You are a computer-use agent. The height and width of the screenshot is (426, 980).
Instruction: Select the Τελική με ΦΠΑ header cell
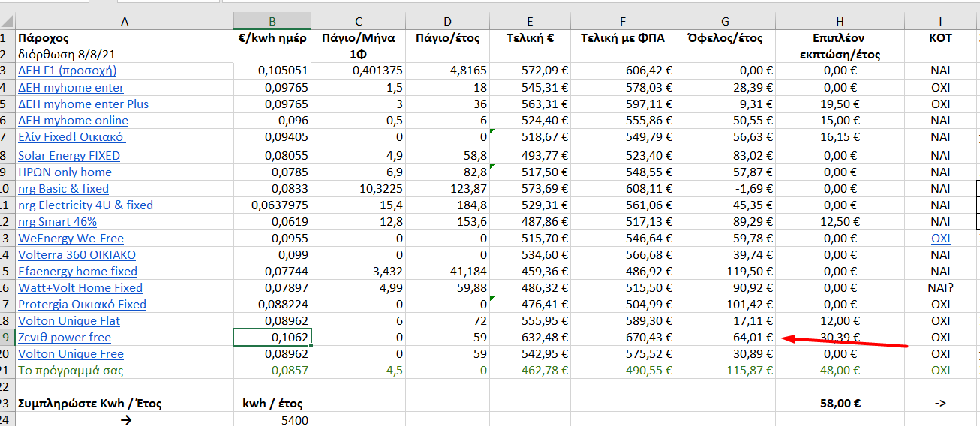point(623,38)
